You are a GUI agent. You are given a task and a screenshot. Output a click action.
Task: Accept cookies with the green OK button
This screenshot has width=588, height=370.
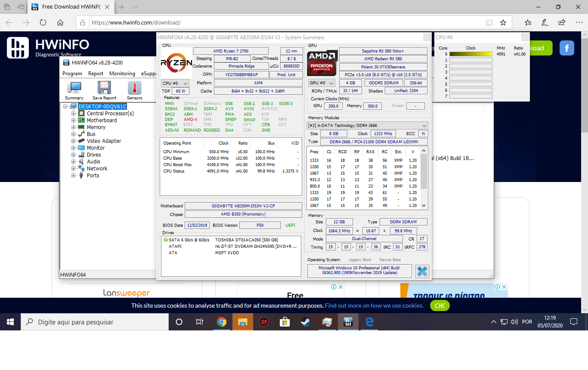[439, 305]
